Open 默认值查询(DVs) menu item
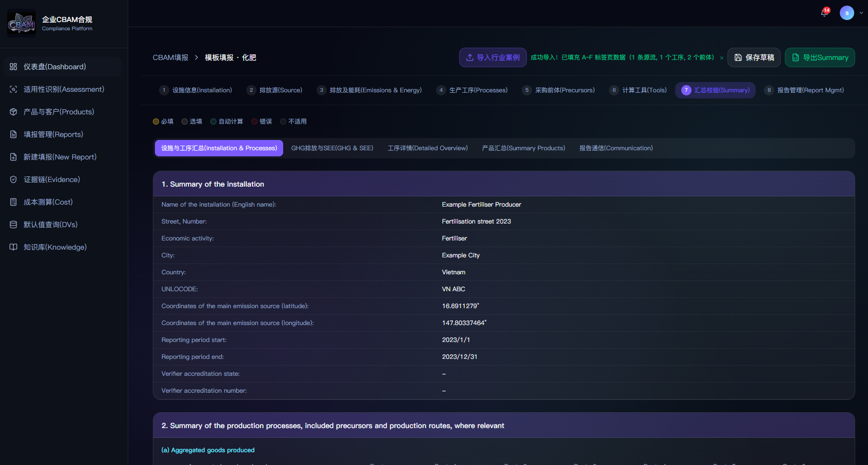The image size is (868, 465). pyautogui.click(x=62, y=225)
